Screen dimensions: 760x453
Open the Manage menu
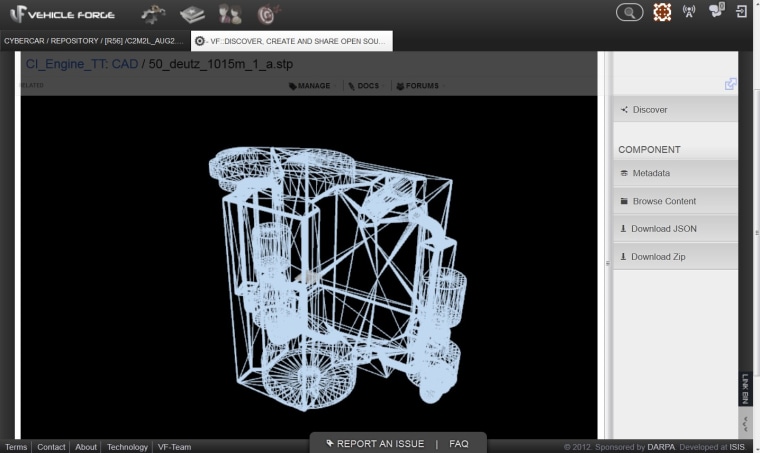coord(310,86)
